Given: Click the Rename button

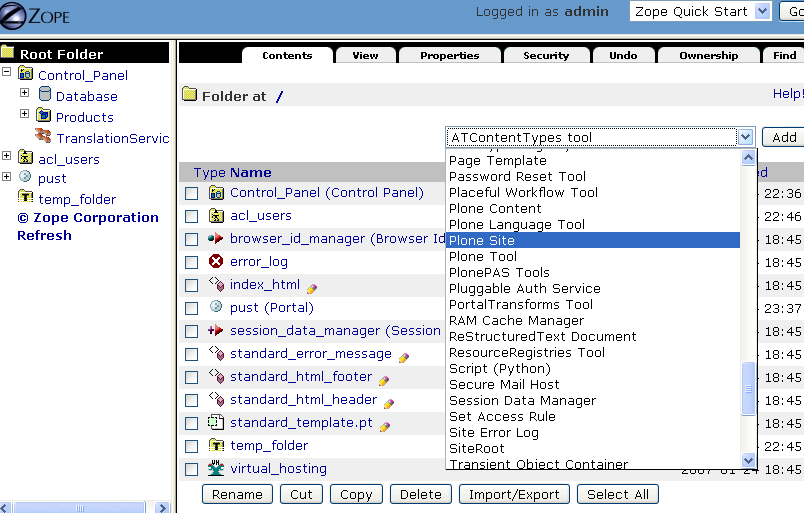Looking at the screenshot, I should coord(237,495).
